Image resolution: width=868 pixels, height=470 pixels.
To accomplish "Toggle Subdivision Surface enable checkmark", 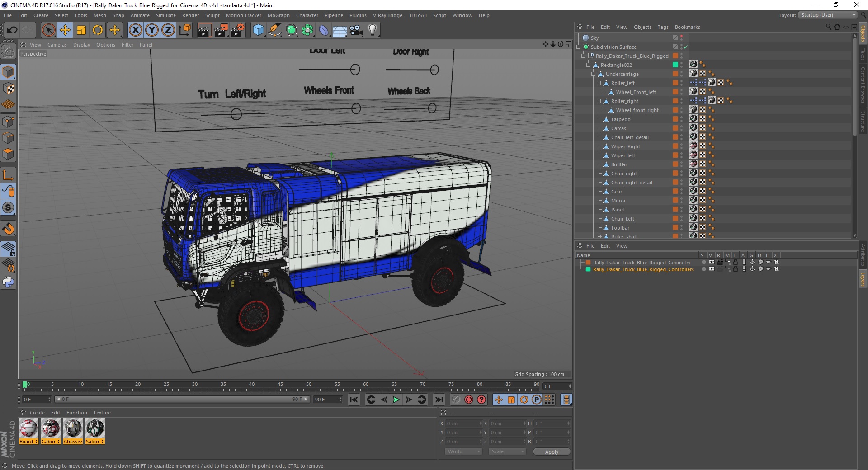I will tap(685, 47).
